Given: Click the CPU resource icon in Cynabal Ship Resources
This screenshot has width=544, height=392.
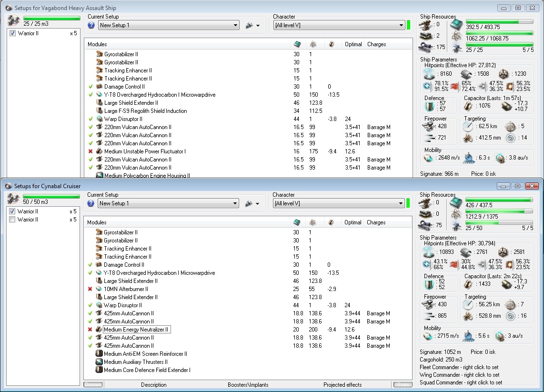Looking at the screenshot, I should [456, 203].
